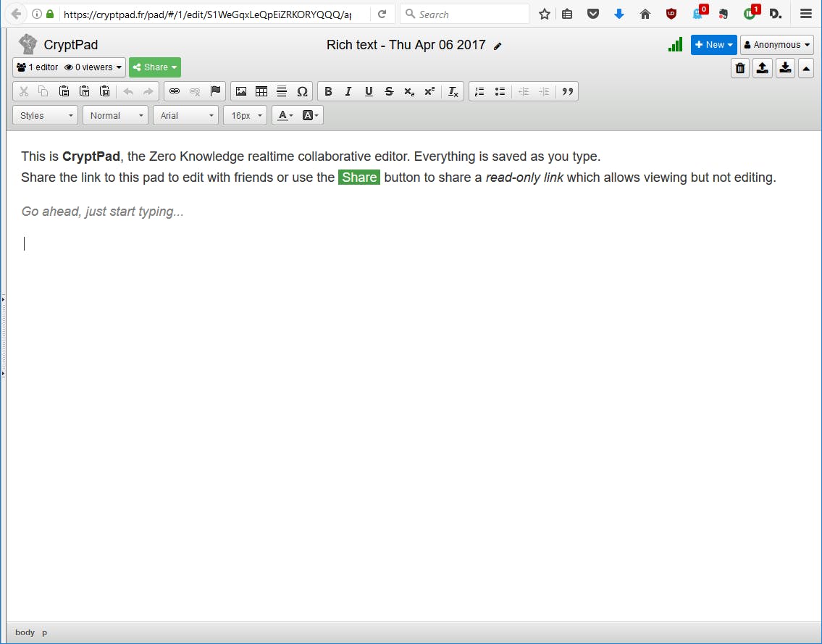Insert an anchor with the flag icon
The width and height of the screenshot is (822, 644).
tap(216, 91)
